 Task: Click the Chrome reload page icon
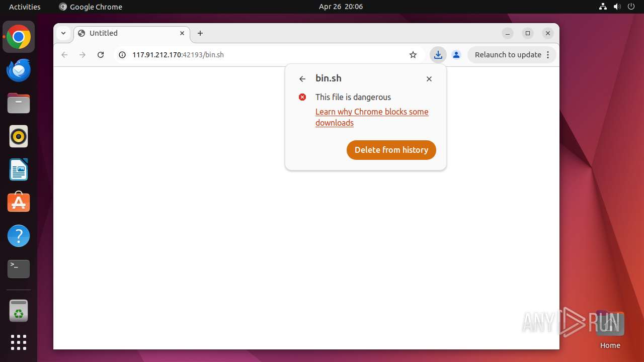point(101,55)
